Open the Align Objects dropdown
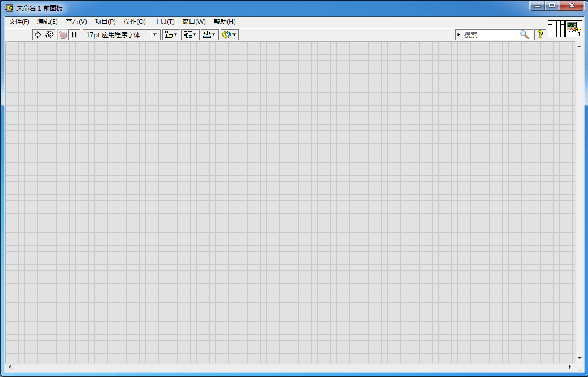Viewport: 588px width, 377px height. click(x=171, y=35)
